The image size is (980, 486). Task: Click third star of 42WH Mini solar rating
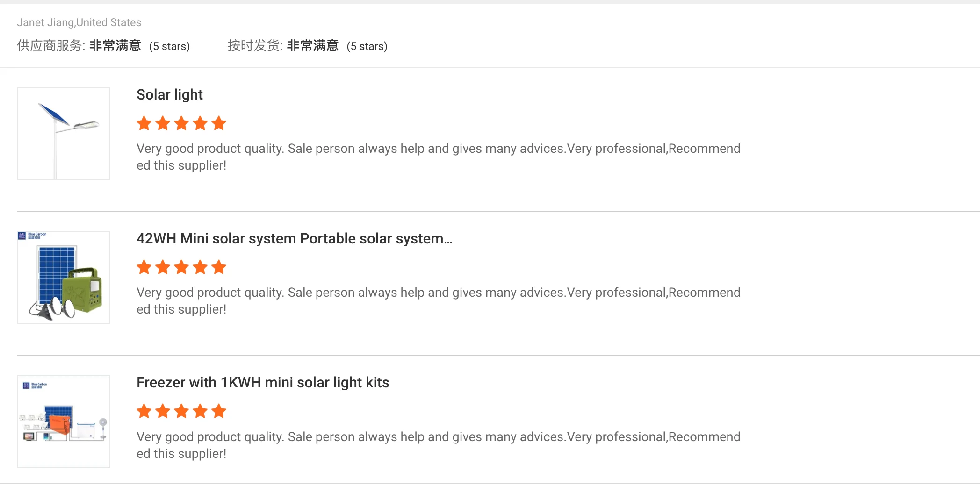click(181, 267)
